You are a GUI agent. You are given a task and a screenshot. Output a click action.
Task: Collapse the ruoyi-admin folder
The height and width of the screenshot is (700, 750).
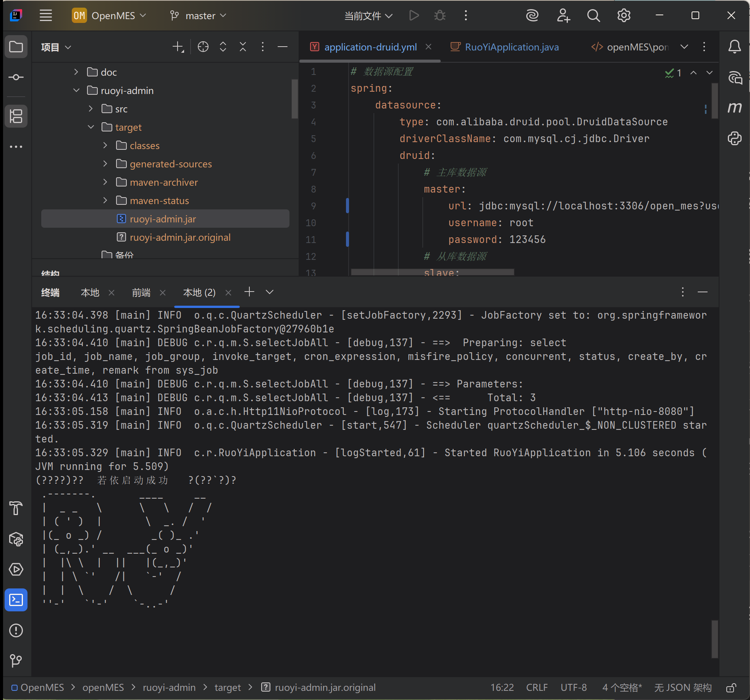(x=76, y=91)
